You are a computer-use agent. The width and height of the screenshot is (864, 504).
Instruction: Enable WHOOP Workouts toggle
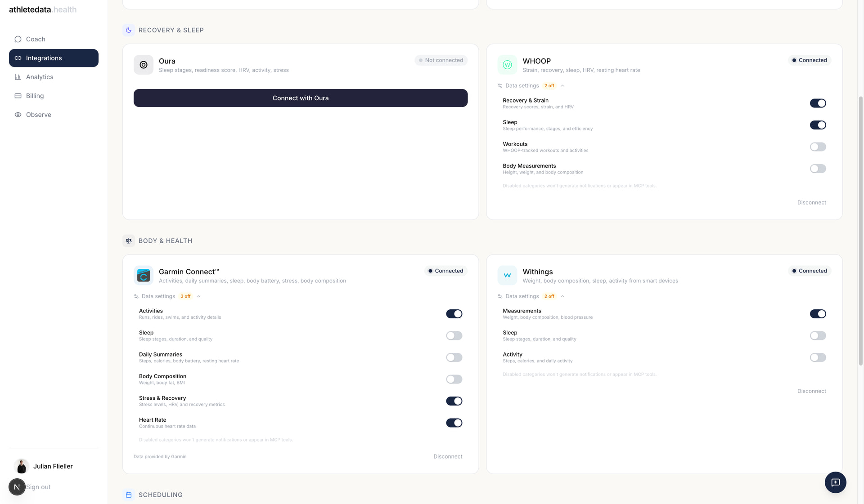pyautogui.click(x=818, y=147)
